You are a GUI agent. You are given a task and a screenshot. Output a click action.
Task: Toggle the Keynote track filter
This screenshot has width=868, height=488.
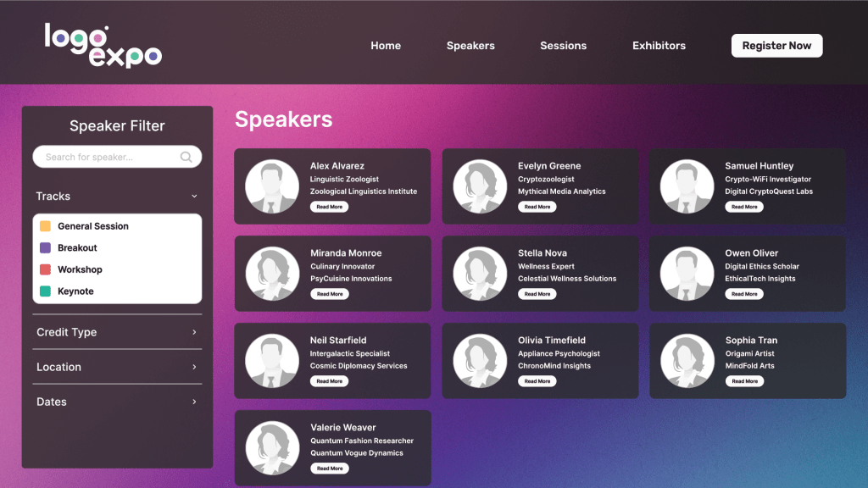tap(46, 291)
